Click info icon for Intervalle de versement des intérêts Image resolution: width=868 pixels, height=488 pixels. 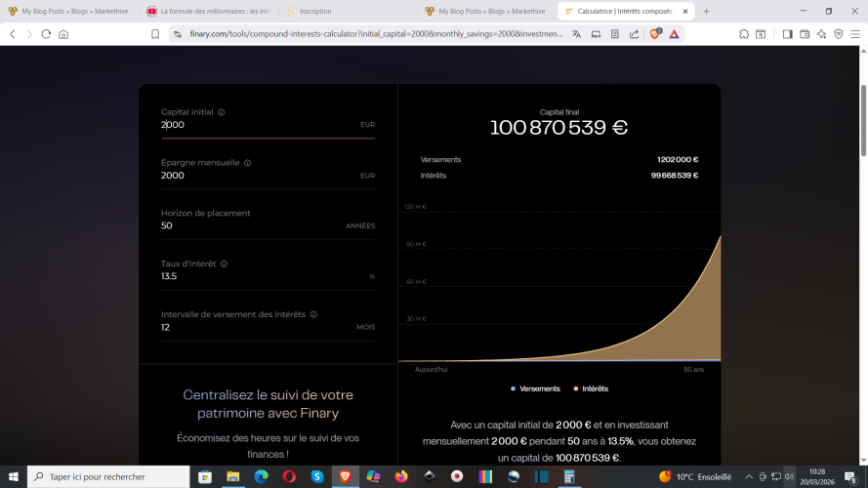313,314
